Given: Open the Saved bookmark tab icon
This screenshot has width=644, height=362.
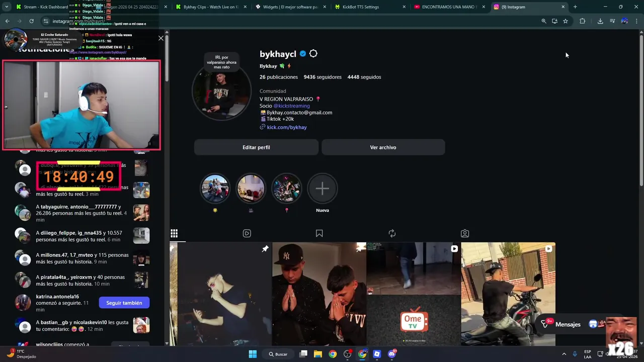Looking at the screenshot, I should point(319,233).
